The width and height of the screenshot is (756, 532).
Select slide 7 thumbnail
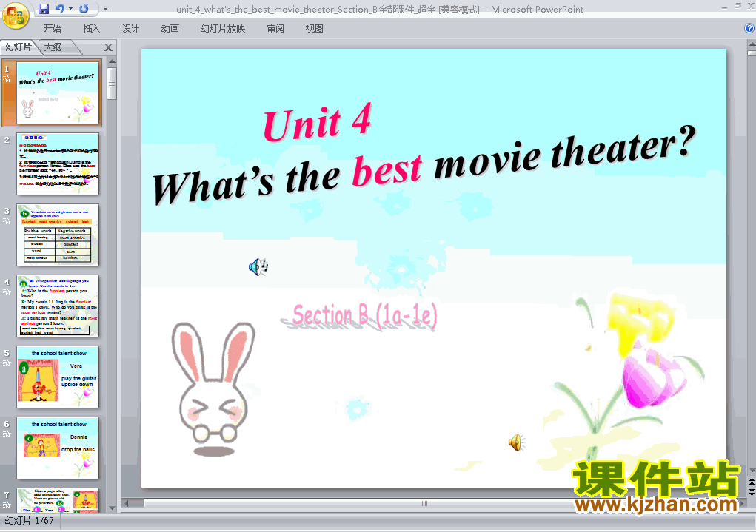[58, 500]
